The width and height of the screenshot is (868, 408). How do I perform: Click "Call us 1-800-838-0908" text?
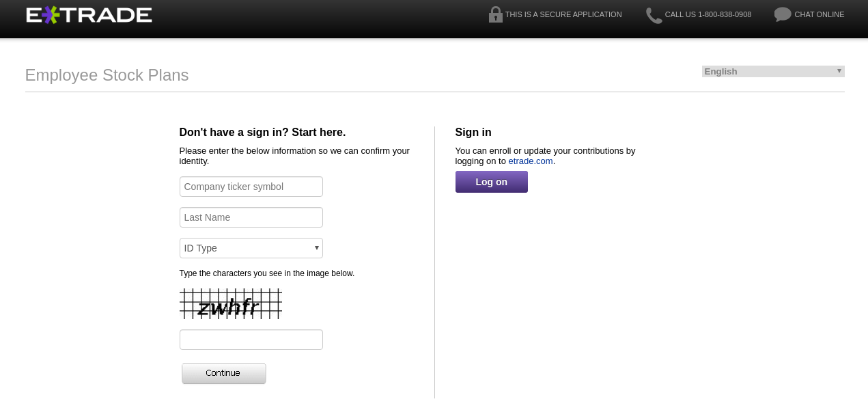(x=708, y=14)
